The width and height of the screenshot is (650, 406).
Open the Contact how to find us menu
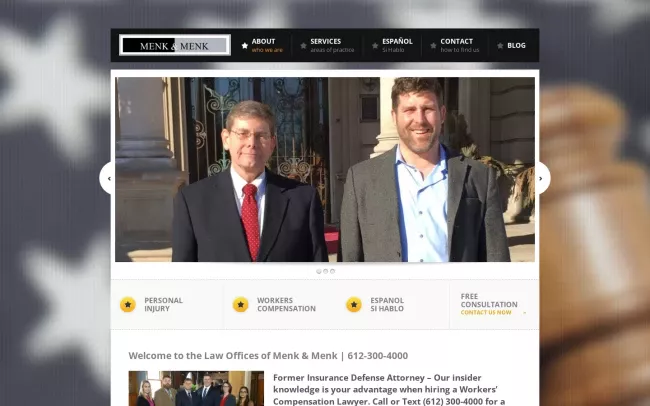point(459,45)
